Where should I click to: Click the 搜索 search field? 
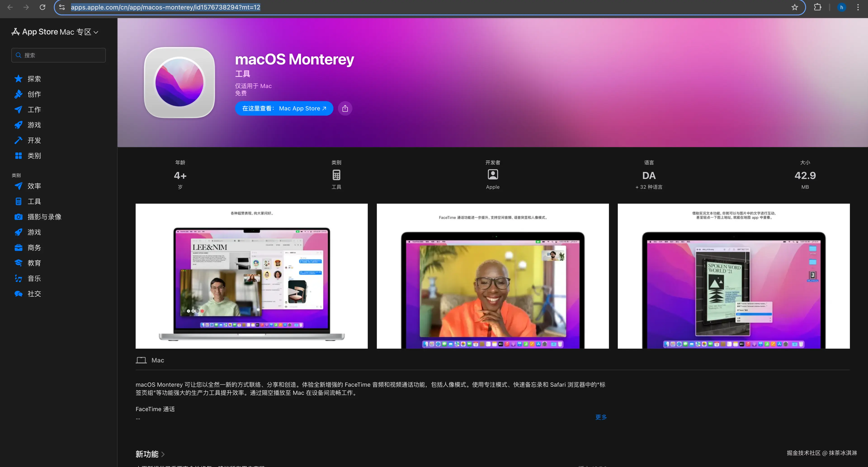pos(59,55)
